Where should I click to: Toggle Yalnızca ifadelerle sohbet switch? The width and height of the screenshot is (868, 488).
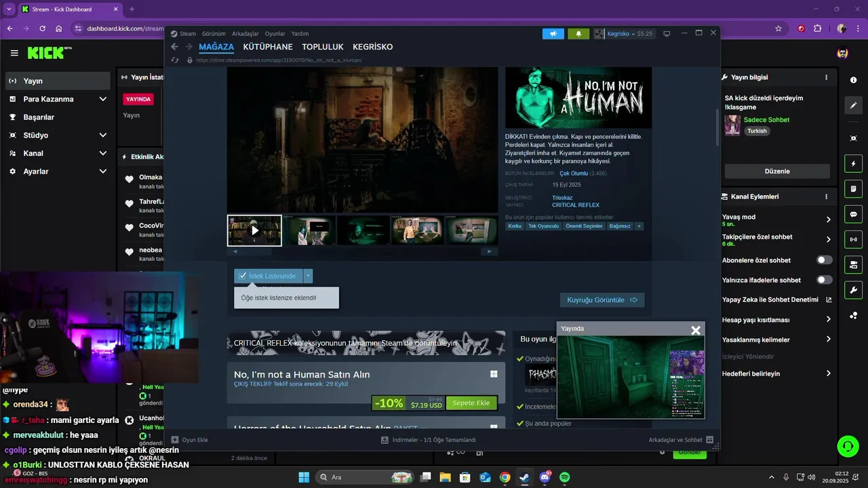pos(825,280)
